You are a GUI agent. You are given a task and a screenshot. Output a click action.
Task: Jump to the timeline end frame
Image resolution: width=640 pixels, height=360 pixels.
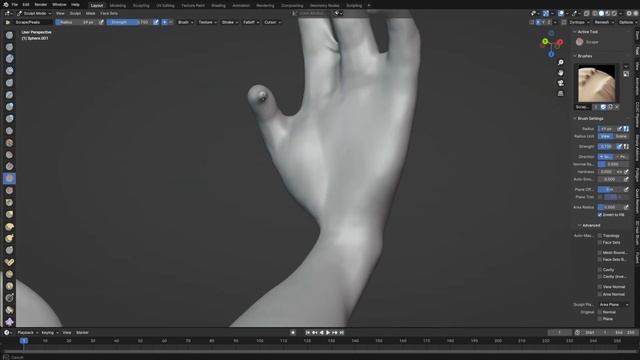(x=342, y=333)
